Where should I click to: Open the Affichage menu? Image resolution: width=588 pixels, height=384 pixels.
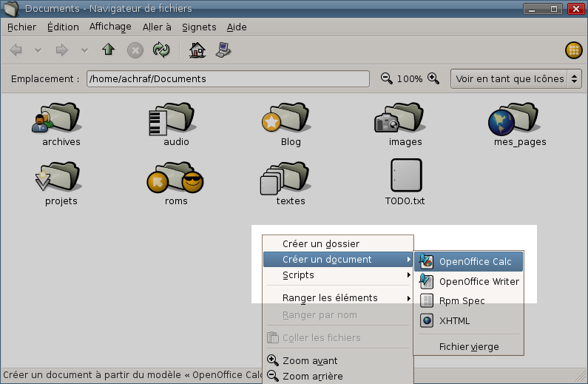[x=110, y=27]
